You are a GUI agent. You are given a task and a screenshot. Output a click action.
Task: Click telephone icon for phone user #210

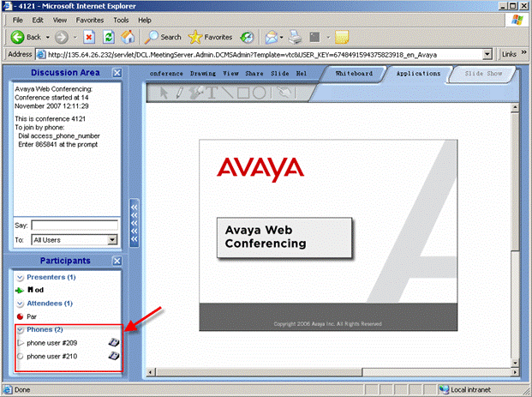[114, 356]
